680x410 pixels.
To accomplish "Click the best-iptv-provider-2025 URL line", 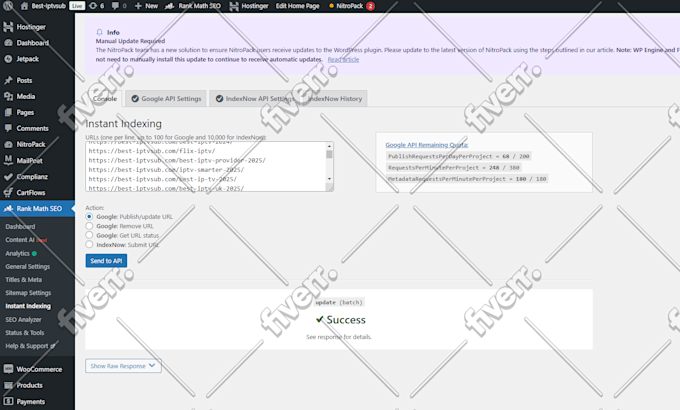I will (177, 160).
